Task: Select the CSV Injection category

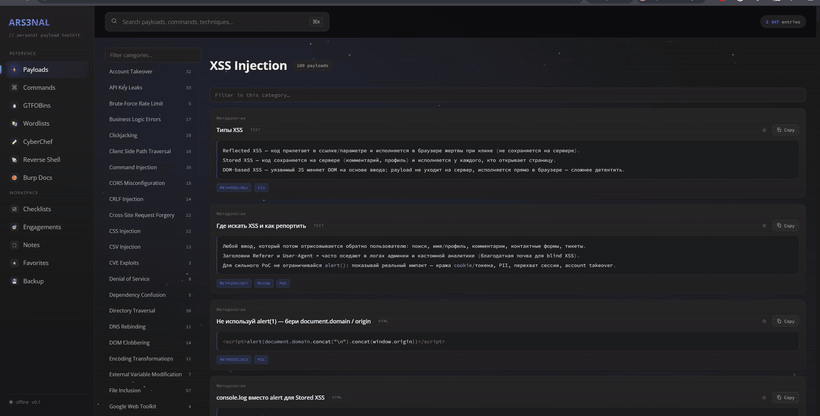Action: [x=150, y=247]
